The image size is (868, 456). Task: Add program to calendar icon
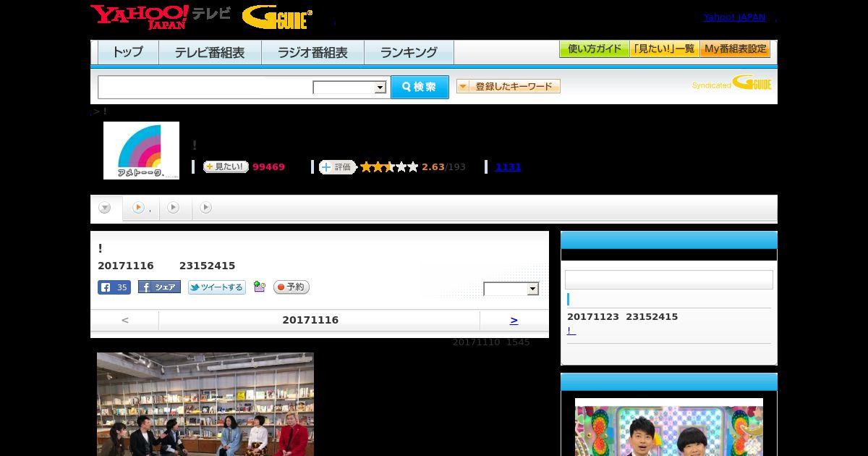[x=260, y=287]
